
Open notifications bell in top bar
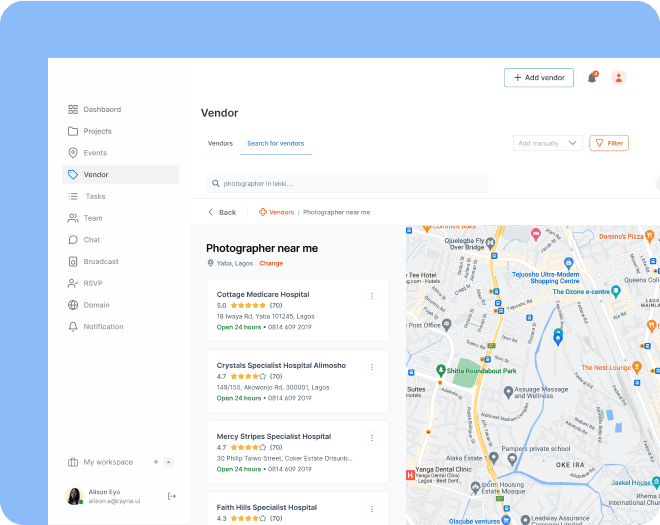[592, 77]
